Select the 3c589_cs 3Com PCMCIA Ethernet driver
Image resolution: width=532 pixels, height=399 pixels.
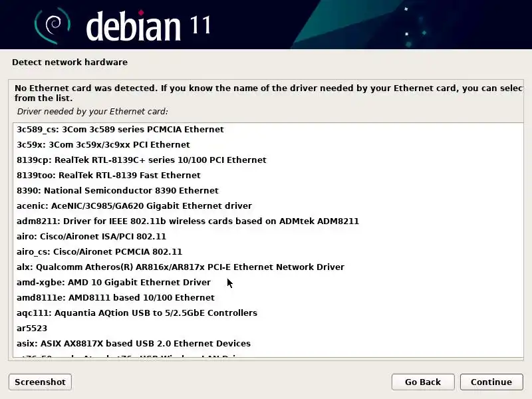tap(268, 130)
